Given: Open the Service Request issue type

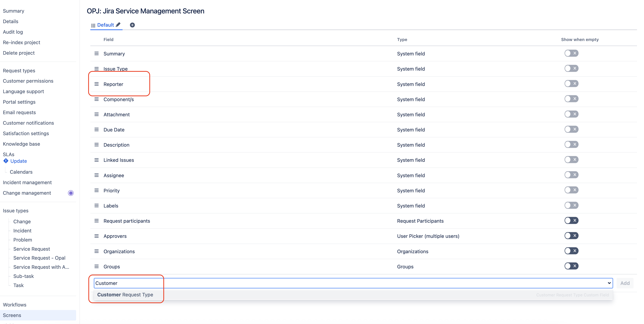Looking at the screenshot, I should pyautogui.click(x=31, y=249).
